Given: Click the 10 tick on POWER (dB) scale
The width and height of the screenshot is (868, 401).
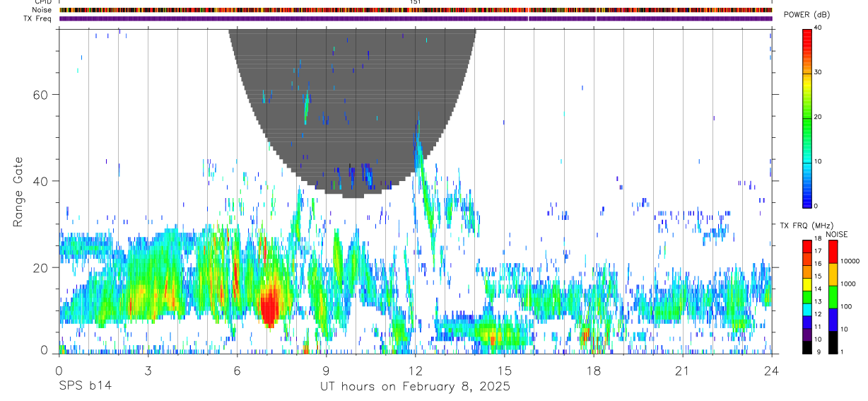Looking at the screenshot, I should click(818, 162).
